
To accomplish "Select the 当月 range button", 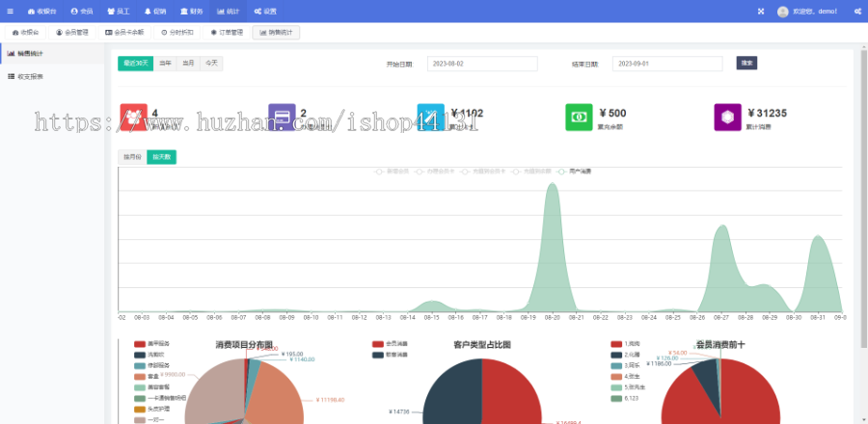I will tap(188, 64).
